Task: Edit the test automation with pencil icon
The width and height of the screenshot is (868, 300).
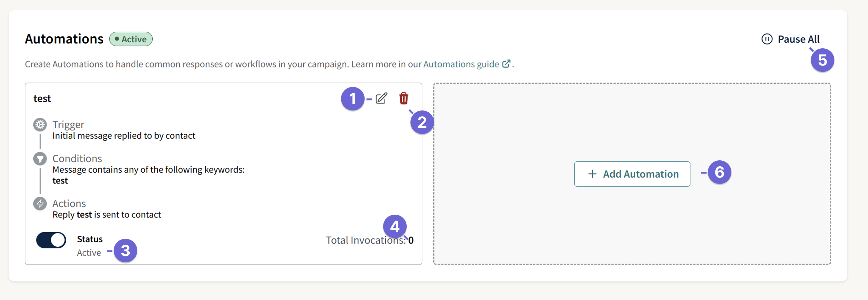Action: point(382,98)
